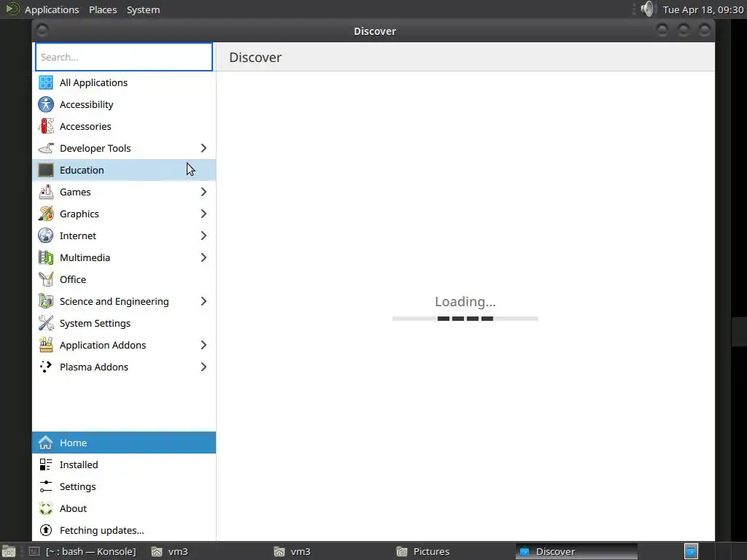Viewport: 747px width, 560px height.
Task: Click the Developer Tools icon
Action: 46,148
